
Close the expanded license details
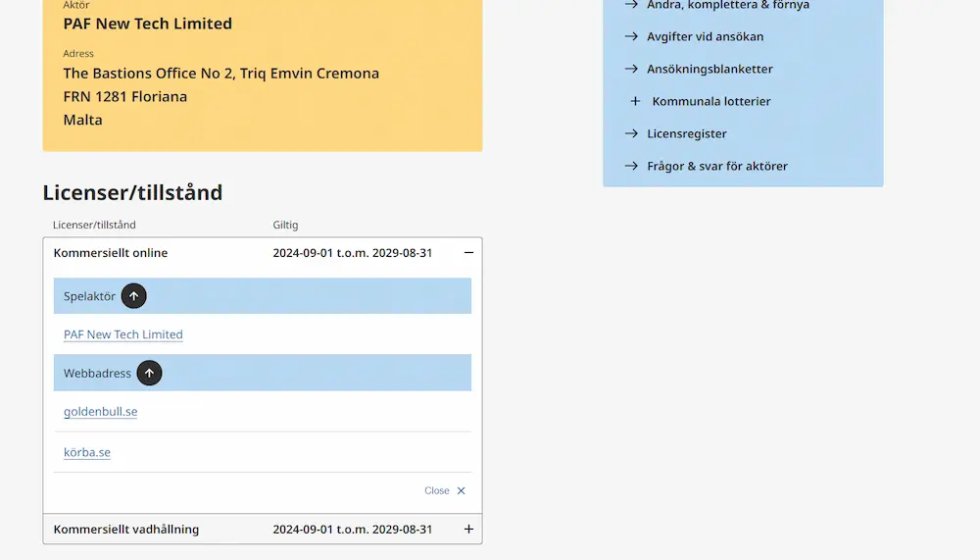(445, 490)
